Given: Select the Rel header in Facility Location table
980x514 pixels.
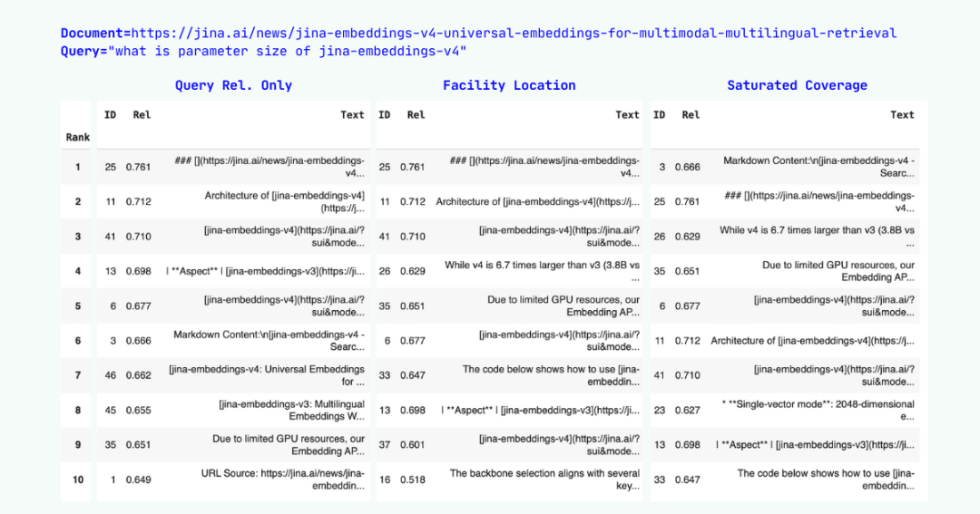Looking at the screenshot, I should click(x=416, y=115).
